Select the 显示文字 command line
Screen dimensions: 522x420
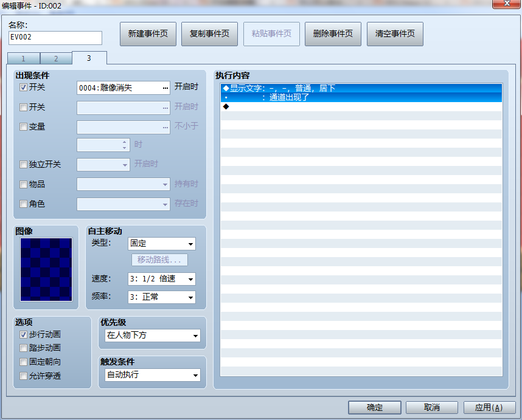[x=361, y=88]
